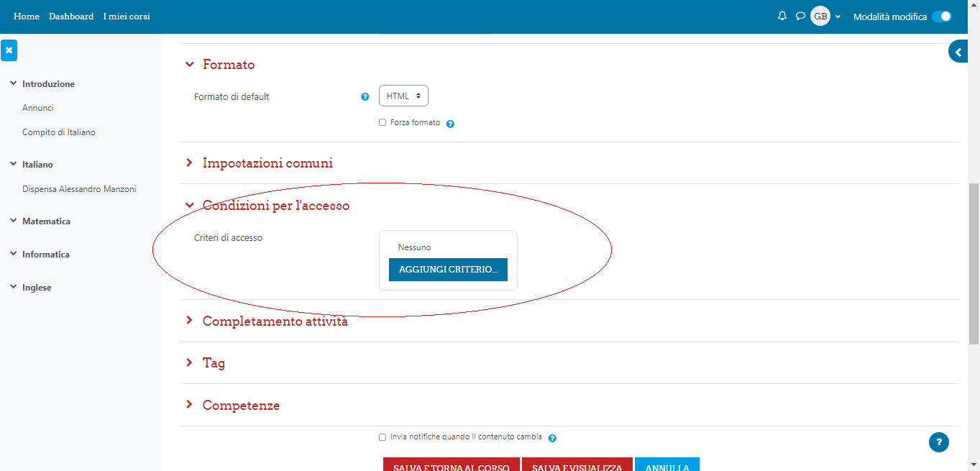Viewport: 980px width, 471px height.
Task: Click help icon beside Formato di default
Action: tap(365, 96)
